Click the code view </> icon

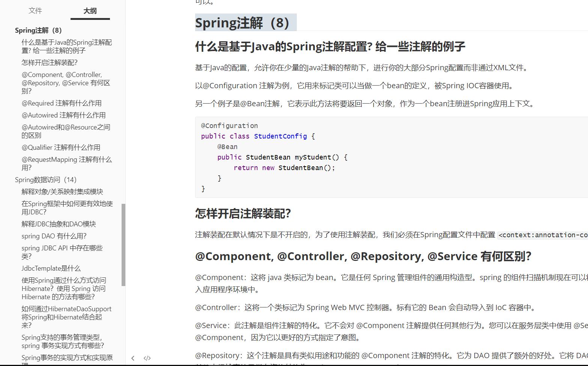tap(147, 358)
